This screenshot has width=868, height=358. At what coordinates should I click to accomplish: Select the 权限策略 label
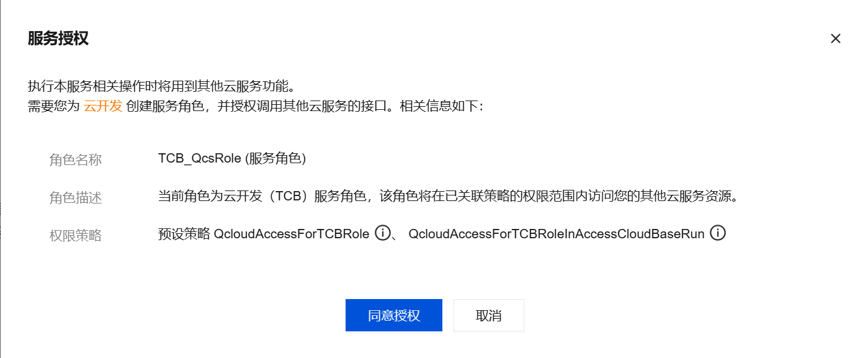pos(76,236)
